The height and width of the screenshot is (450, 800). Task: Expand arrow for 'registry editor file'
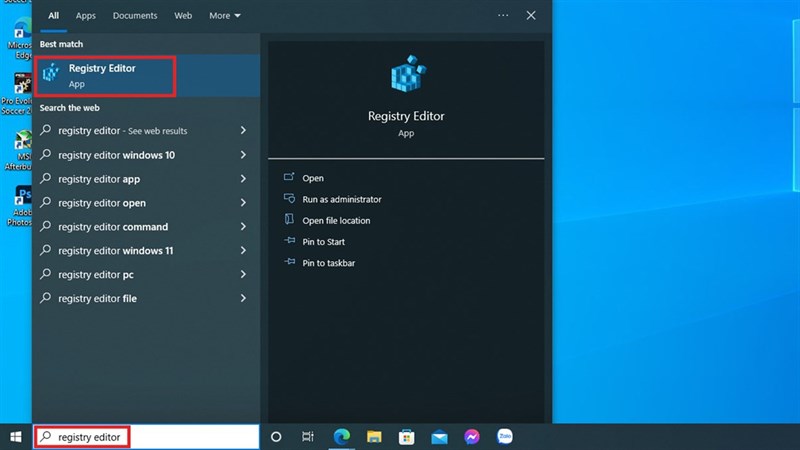pyautogui.click(x=243, y=298)
